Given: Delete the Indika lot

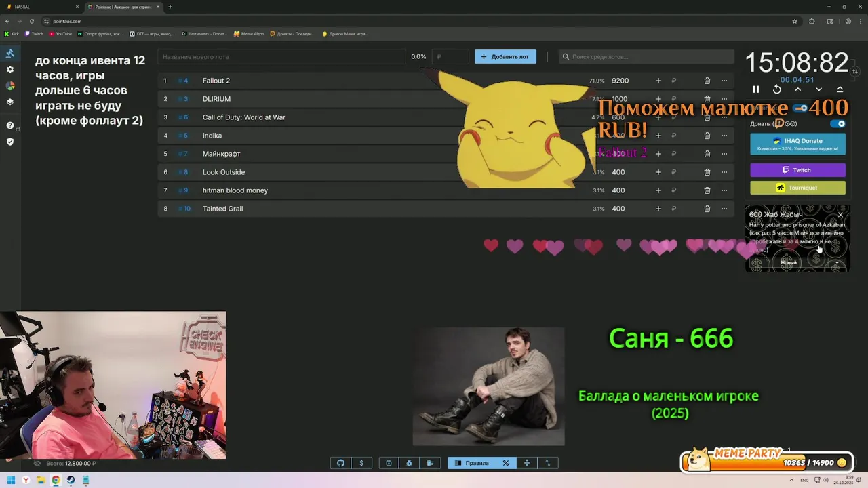Looking at the screenshot, I should [x=707, y=136].
